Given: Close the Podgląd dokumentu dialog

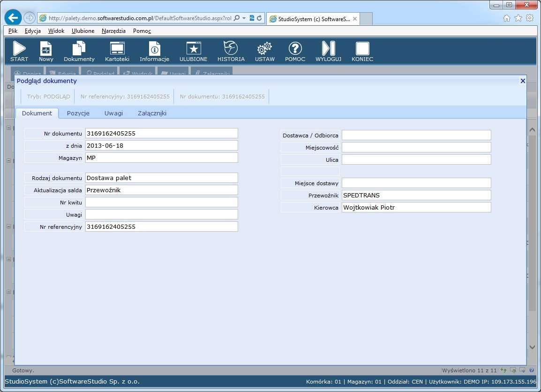Looking at the screenshot, I should tap(523, 81).
